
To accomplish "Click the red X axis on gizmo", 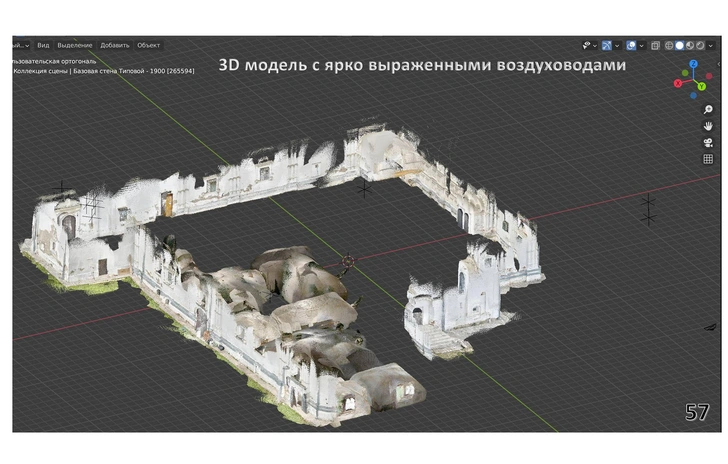I will tap(678, 83).
